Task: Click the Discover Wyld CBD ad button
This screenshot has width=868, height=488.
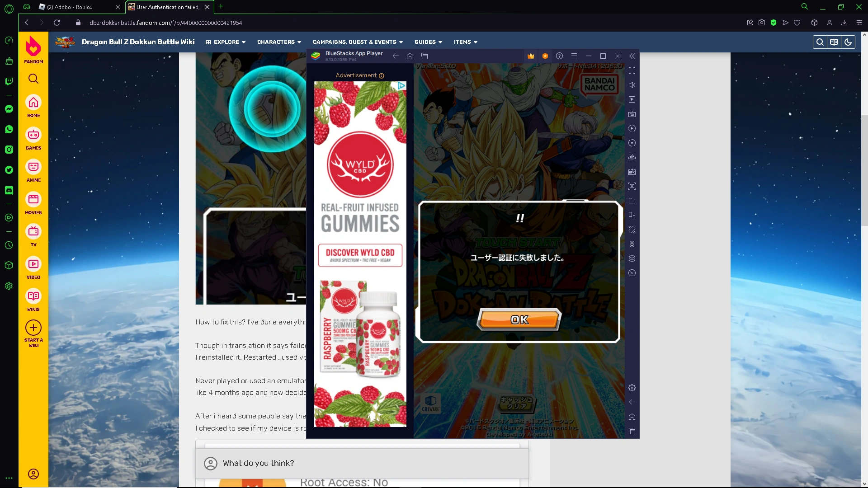Action: click(x=360, y=255)
